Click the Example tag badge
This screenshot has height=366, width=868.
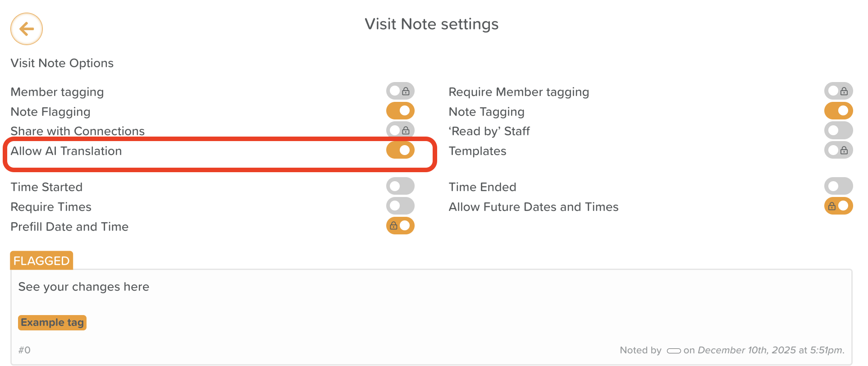pyautogui.click(x=52, y=323)
